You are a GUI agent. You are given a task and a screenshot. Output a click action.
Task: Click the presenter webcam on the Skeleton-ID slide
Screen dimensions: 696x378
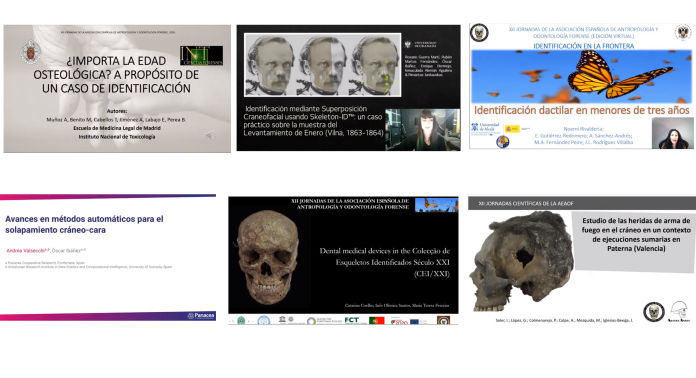click(x=422, y=130)
